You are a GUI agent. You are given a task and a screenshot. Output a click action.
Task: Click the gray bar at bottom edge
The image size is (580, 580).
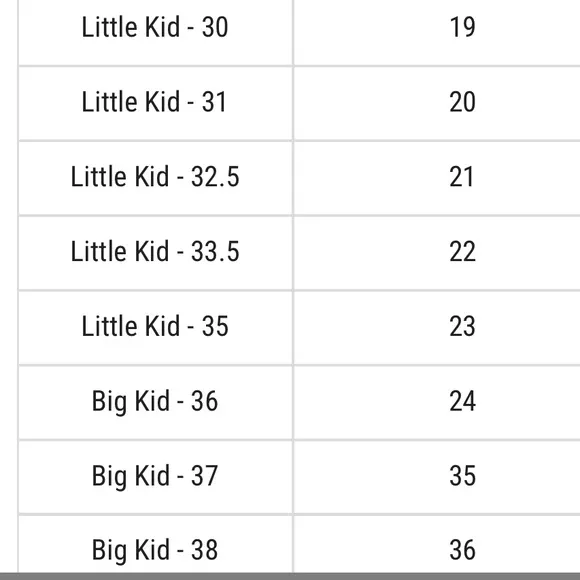point(290,576)
